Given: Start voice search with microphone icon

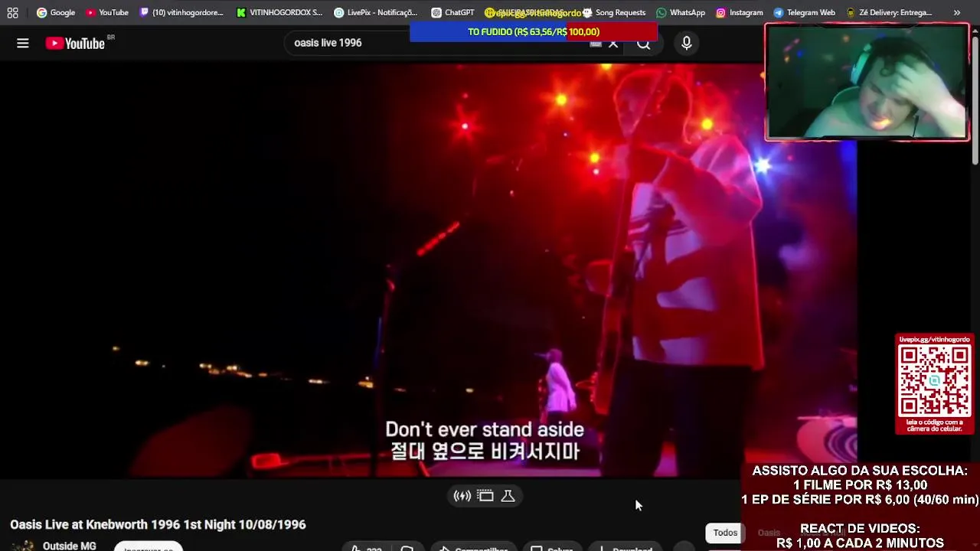Looking at the screenshot, I should (x=687, y=44).
